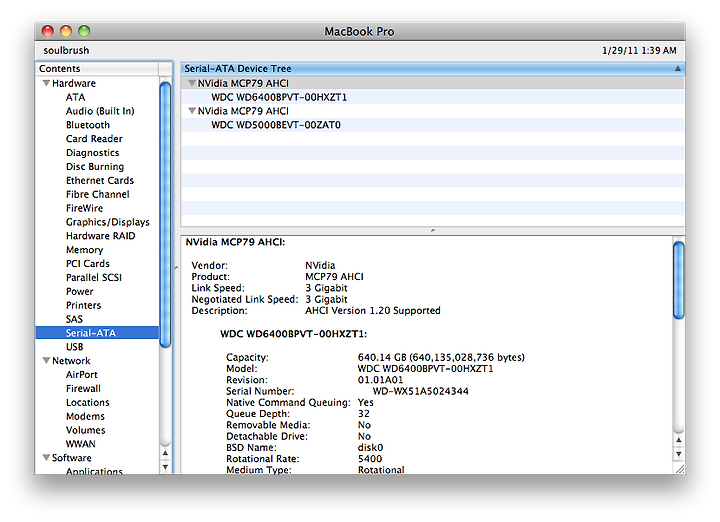Select Volumes entry
Screen dimensions: 720x522
(x=85, y=430)
